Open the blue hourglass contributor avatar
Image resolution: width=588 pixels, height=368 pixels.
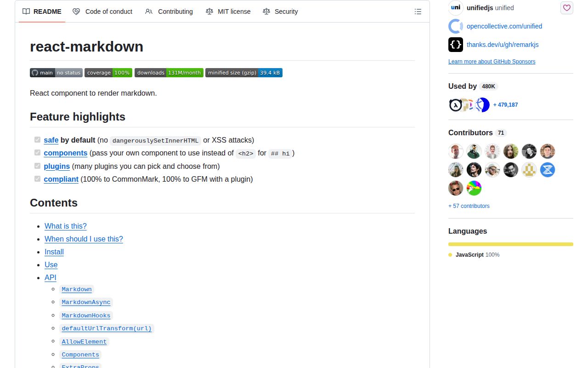click(548, 170)
